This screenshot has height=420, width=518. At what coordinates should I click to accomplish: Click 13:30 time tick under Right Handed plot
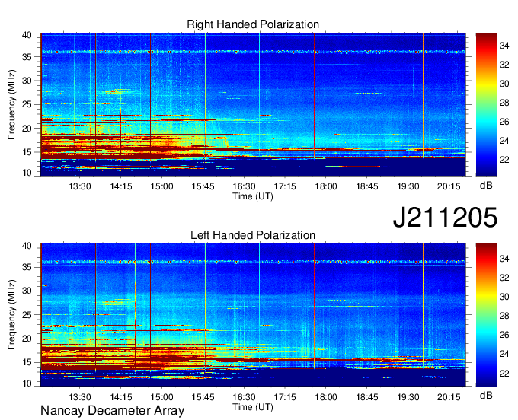pyautogui.click(x=80, y=186)
